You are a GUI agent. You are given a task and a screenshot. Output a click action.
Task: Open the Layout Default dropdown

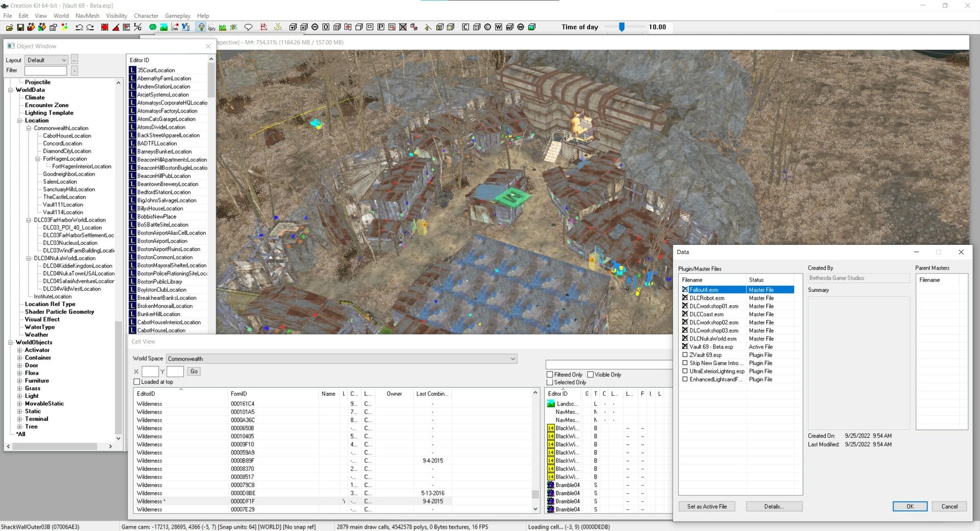(x=46, y=60)
